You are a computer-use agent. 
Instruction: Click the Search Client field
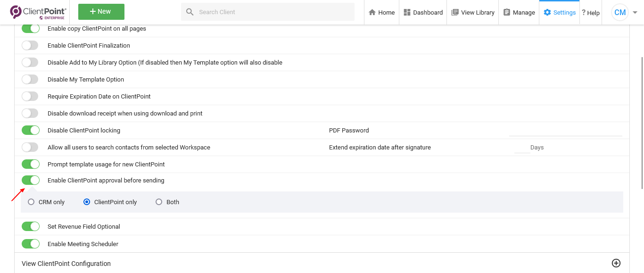coord(268,12)
